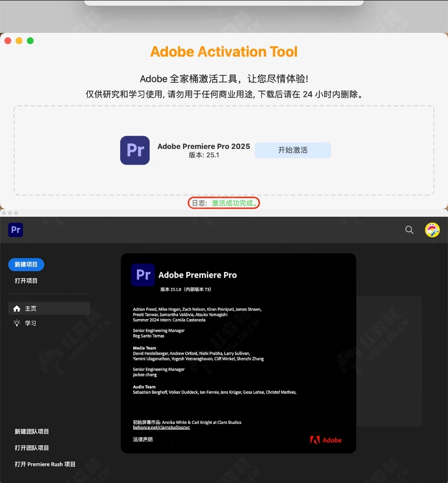Click 打开 Premiere Rush 项目

coord(45,464)
